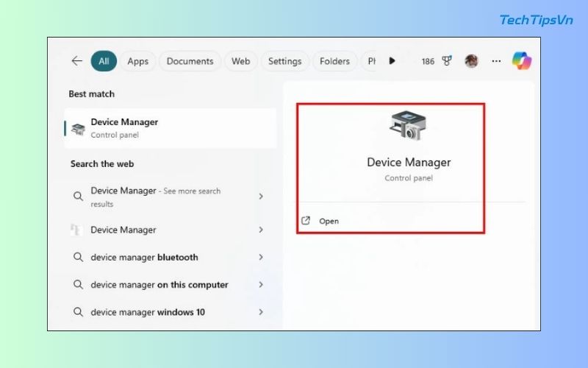Switch to the Web filter tab

click(241, 61)
